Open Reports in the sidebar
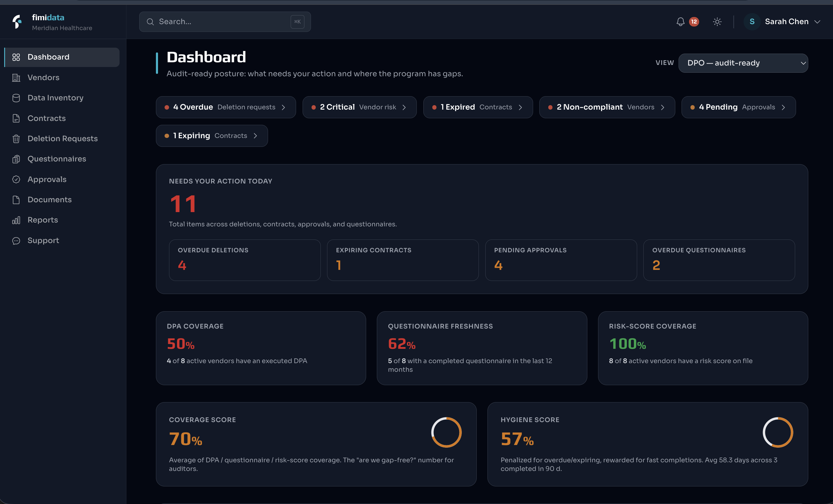Viewport: 833px width, 504px height. pyautogui.click(x=62, y=220)
